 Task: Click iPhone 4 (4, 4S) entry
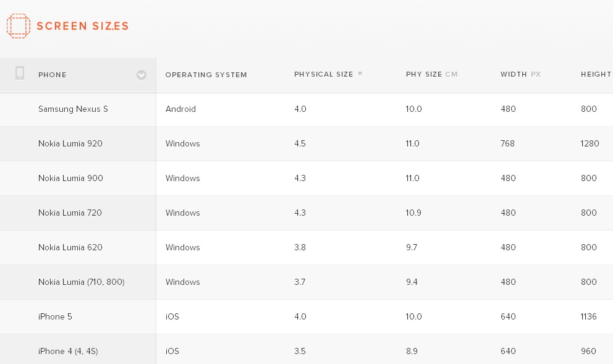[68, 351]
